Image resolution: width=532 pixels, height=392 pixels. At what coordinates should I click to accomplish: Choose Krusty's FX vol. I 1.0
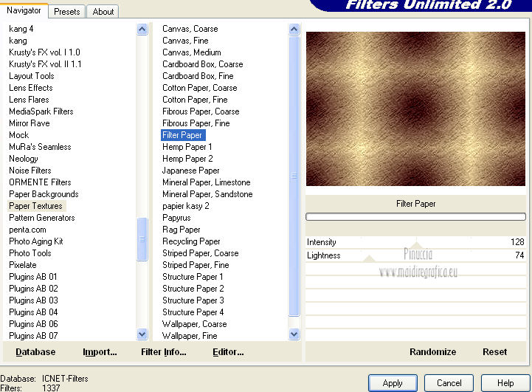click(44, 52)
